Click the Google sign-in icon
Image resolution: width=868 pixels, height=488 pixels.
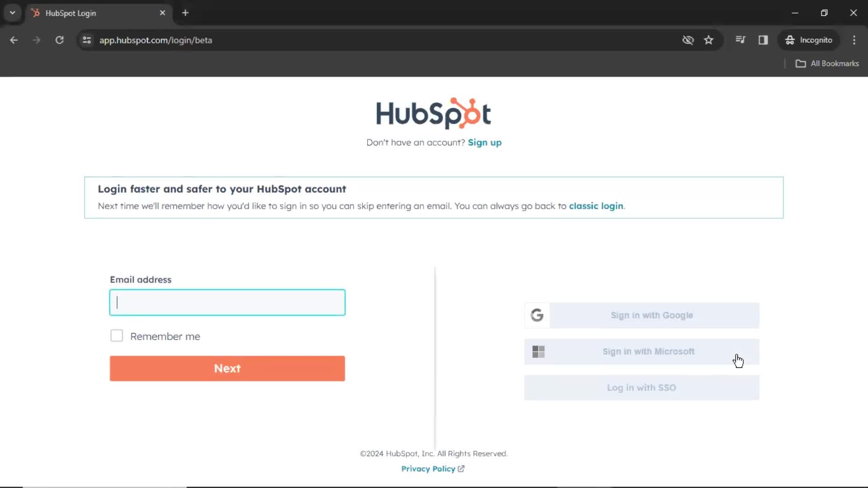coord(537,315)
